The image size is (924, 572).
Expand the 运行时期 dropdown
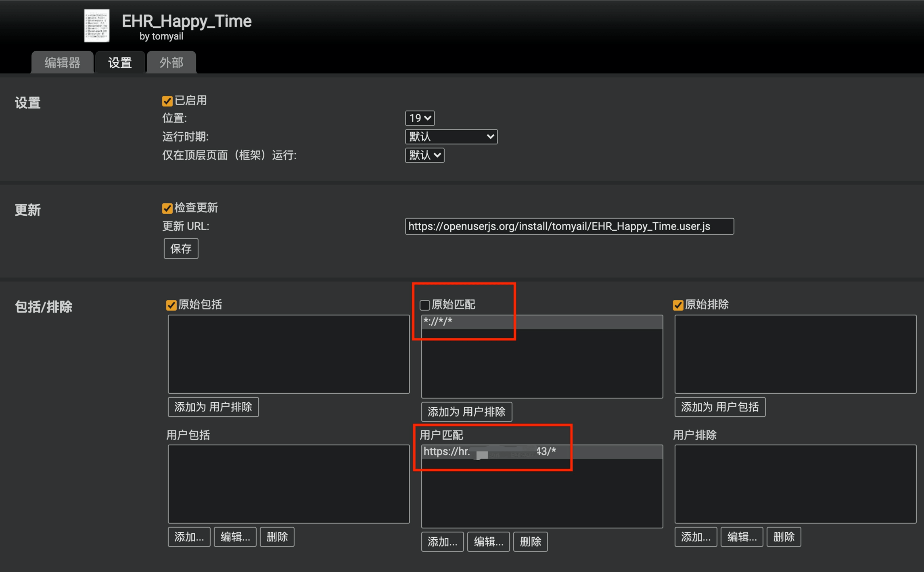click(x=451, y=137)
